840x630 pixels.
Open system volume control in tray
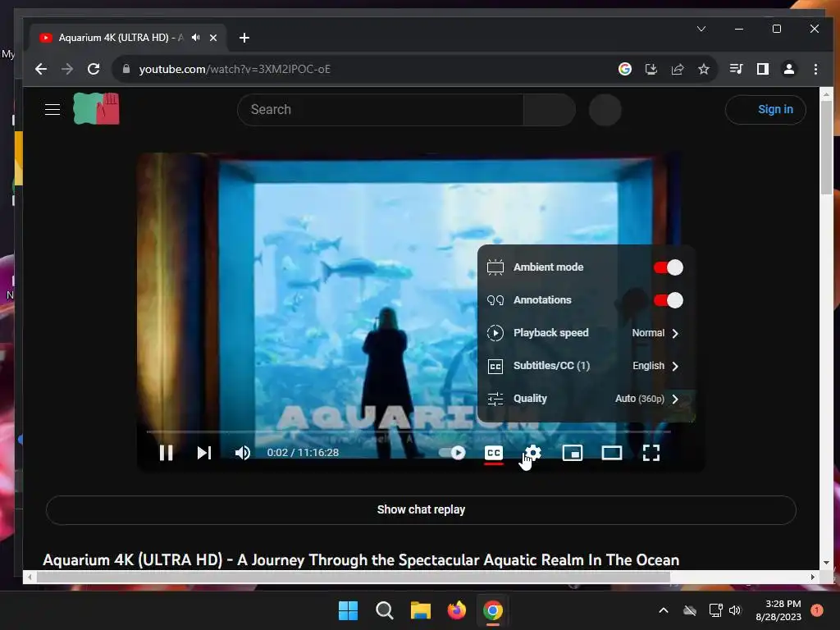click(735, 610)
